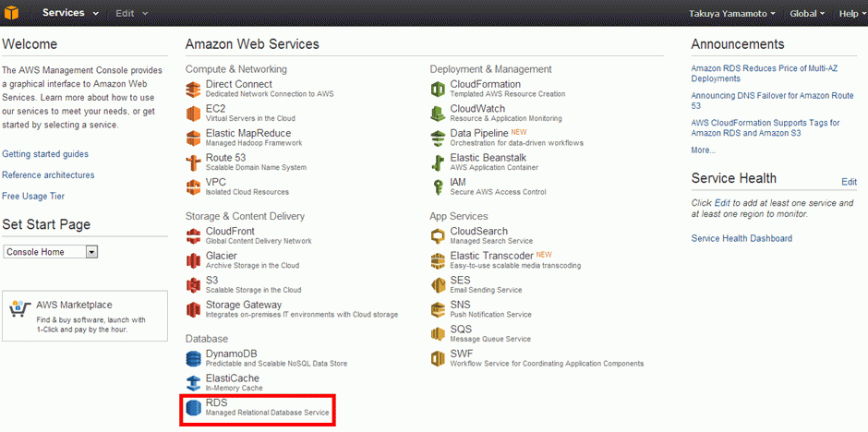This screenshot has height=432, width=868.
Task: Open the Data Pipeline text link
Action: tap(479, 133)
